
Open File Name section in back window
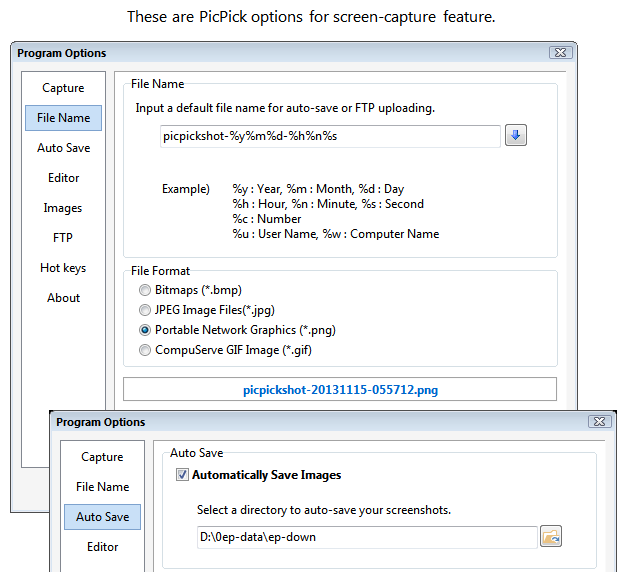click(x=63, y=118)
